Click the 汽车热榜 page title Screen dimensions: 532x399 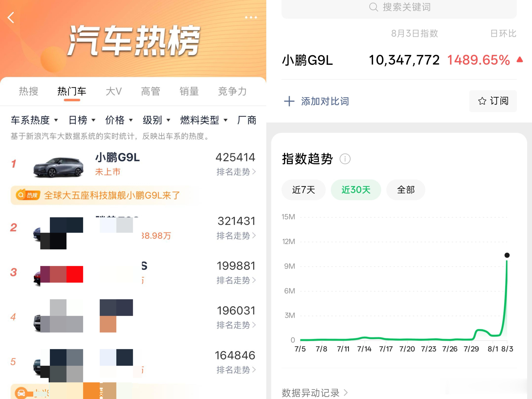point(134,41)
